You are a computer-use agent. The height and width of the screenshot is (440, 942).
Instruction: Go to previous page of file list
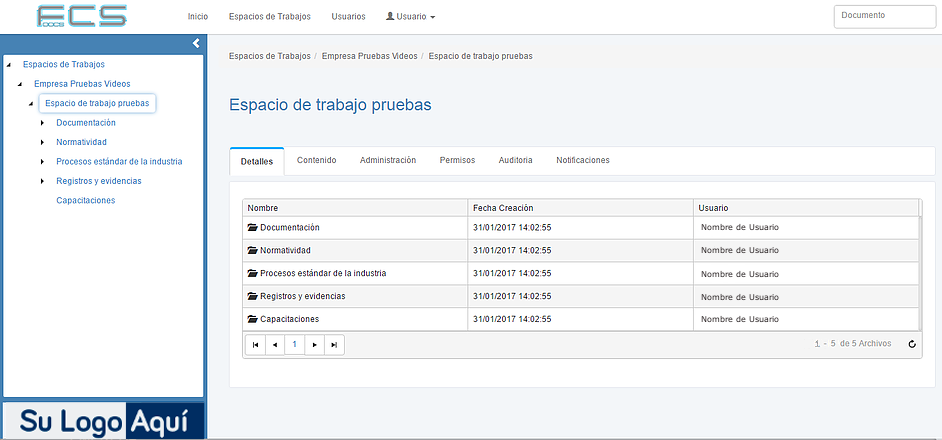[275, 344]
